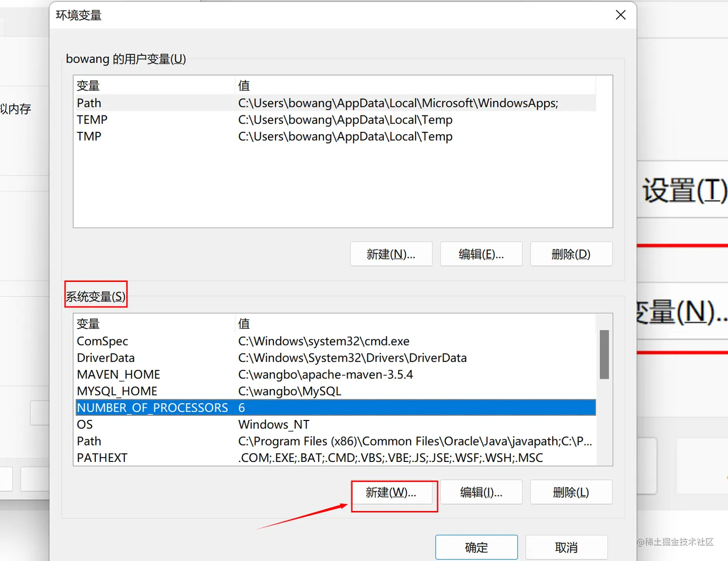This screenshot has height=561, width=728.
Task: Click 新建(N)... under user variables
Action: [391, 254]
